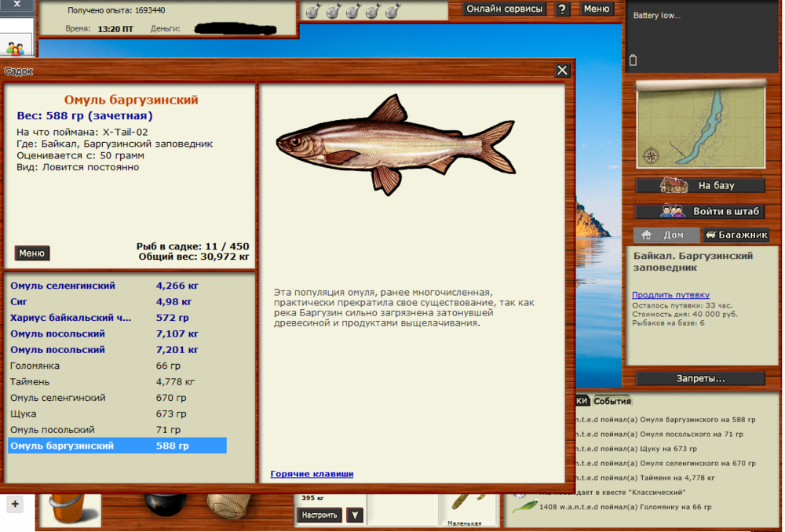Image resolution: width=785 pixels, height=532 pixels.
Task: Open Онлайн сервисы menu
Action: (504, 9)
